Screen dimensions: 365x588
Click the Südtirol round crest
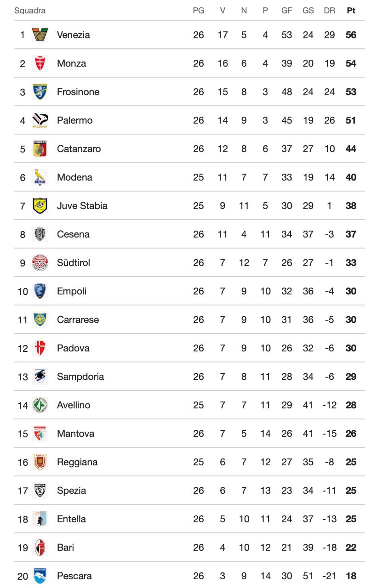[40, 263]
